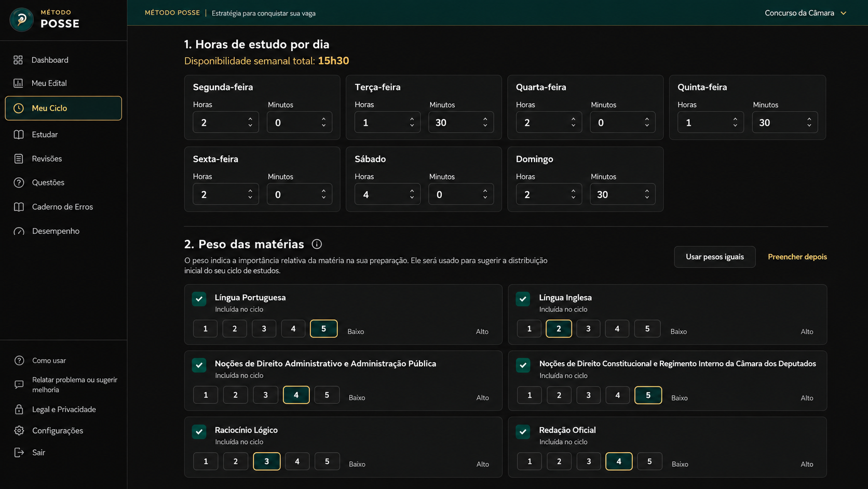The height and width of the screenshot is (489, 868).
Task: Toggle Redação Oficial checkbox
Action: click(x=523, y=431)
